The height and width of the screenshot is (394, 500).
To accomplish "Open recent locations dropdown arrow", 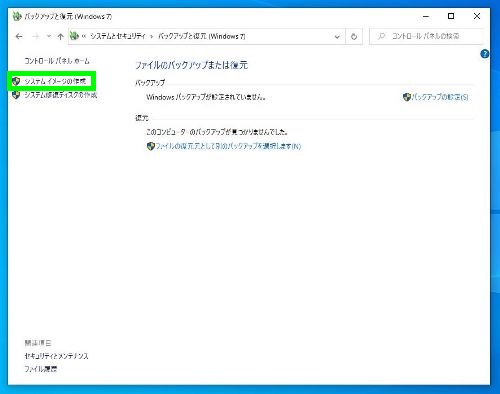I will tap(49, 36).
